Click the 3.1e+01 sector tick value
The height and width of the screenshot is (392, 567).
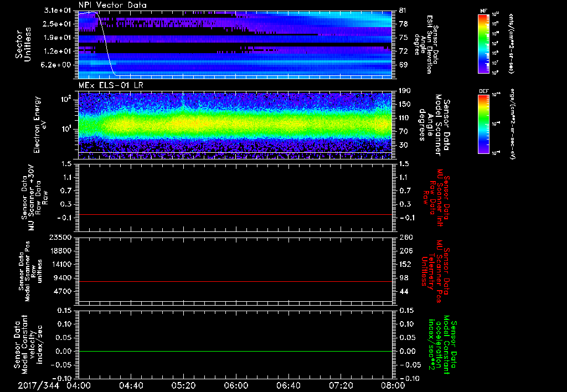coord(57,11)
